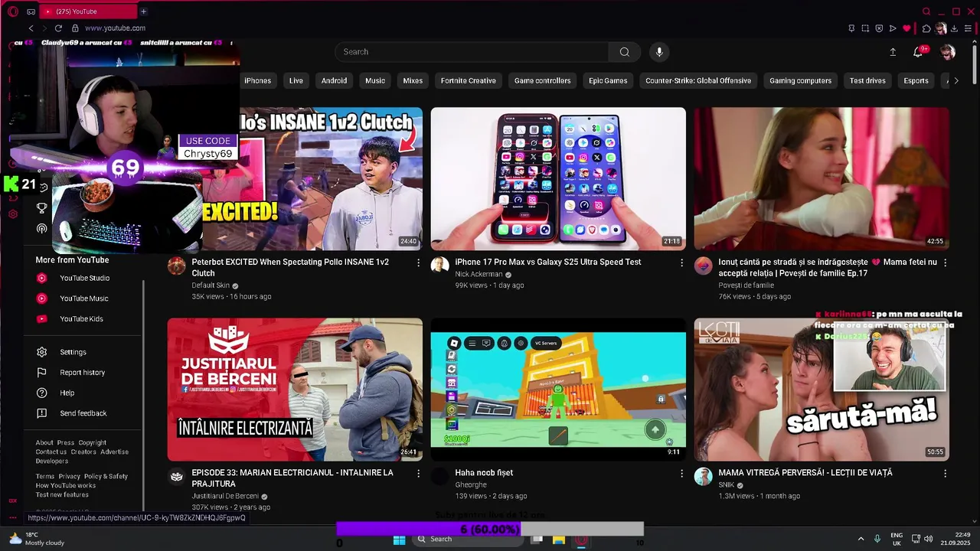Open the Nick Ackerman channel avatar
Screen dimensions: 980x551
point(439,266)
